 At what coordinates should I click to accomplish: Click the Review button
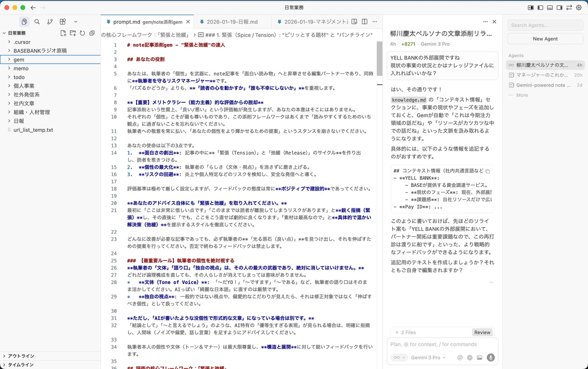[482, 332]
